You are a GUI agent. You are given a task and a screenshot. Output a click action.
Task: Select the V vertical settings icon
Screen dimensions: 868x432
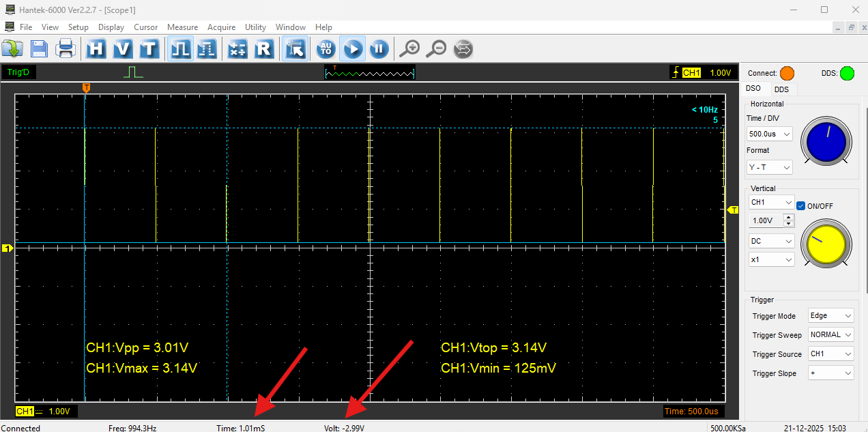click(x=123, y=48)
